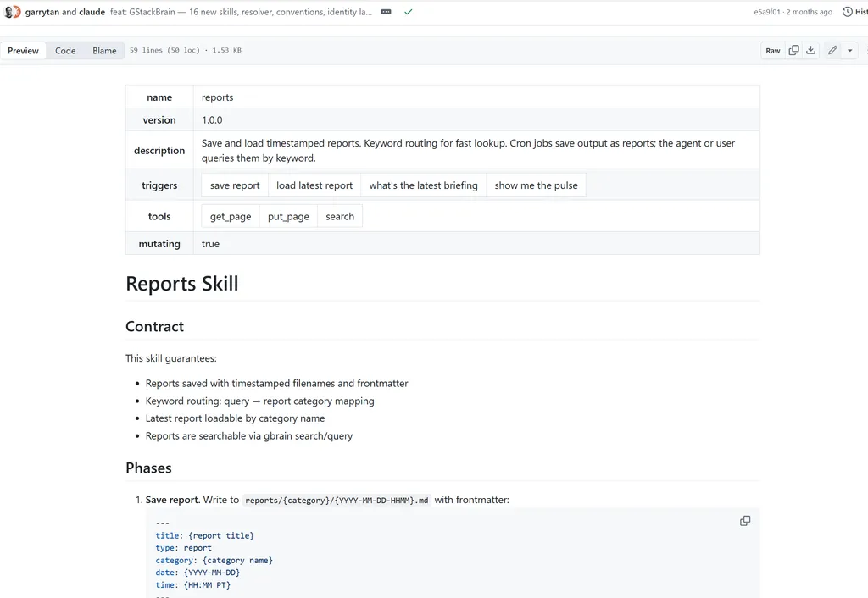Select 'put_page' tool cell
Screen dimensions: 868x598
(x=288, y=216)
